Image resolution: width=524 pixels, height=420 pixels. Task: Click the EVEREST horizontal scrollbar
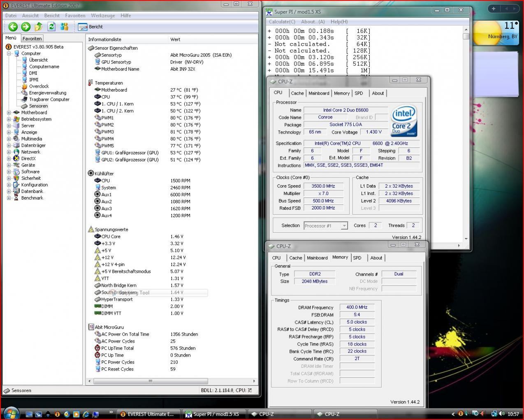(x=150, y=381)
